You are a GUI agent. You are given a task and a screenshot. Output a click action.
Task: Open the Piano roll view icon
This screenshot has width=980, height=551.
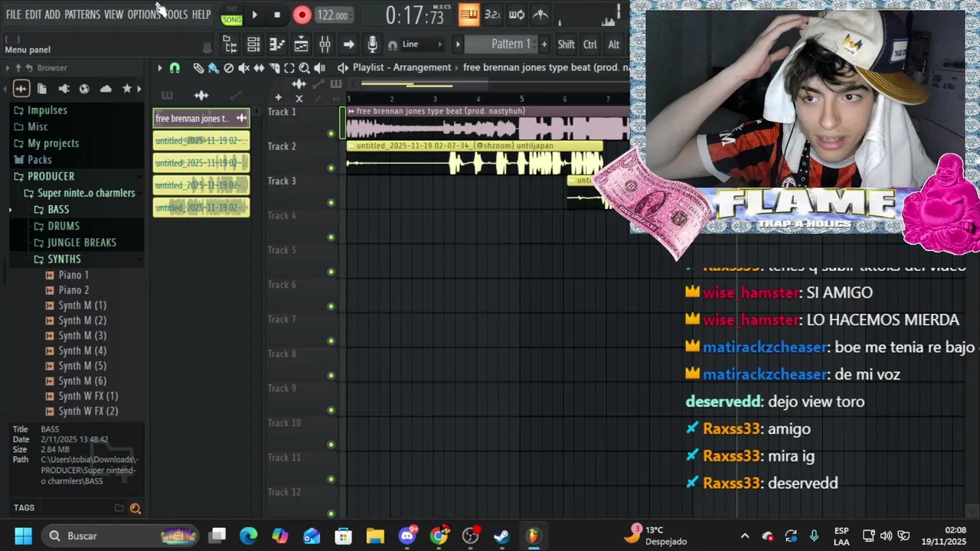[277, 44]
